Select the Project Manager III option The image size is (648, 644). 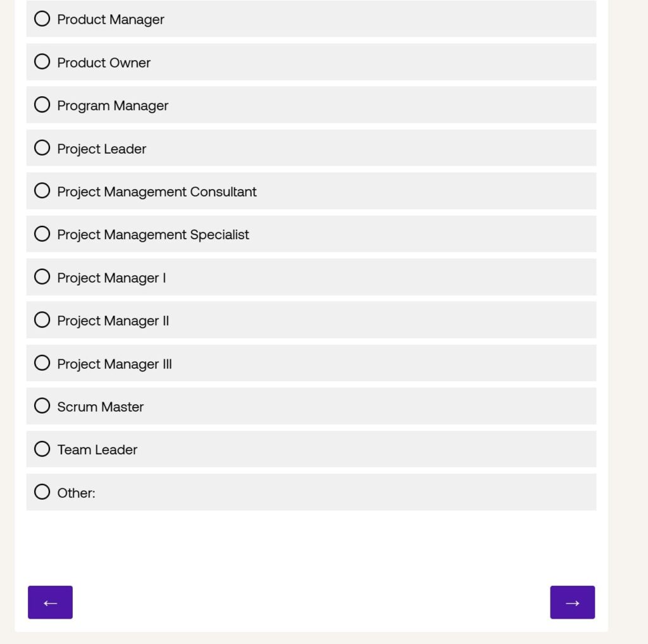click(x=42, y=363)
